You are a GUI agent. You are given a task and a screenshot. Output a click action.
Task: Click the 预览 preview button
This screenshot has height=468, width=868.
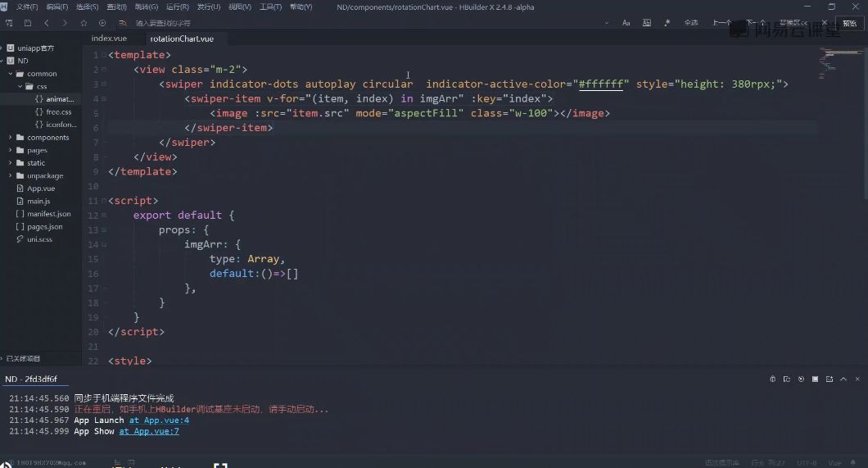pos(849,23)
